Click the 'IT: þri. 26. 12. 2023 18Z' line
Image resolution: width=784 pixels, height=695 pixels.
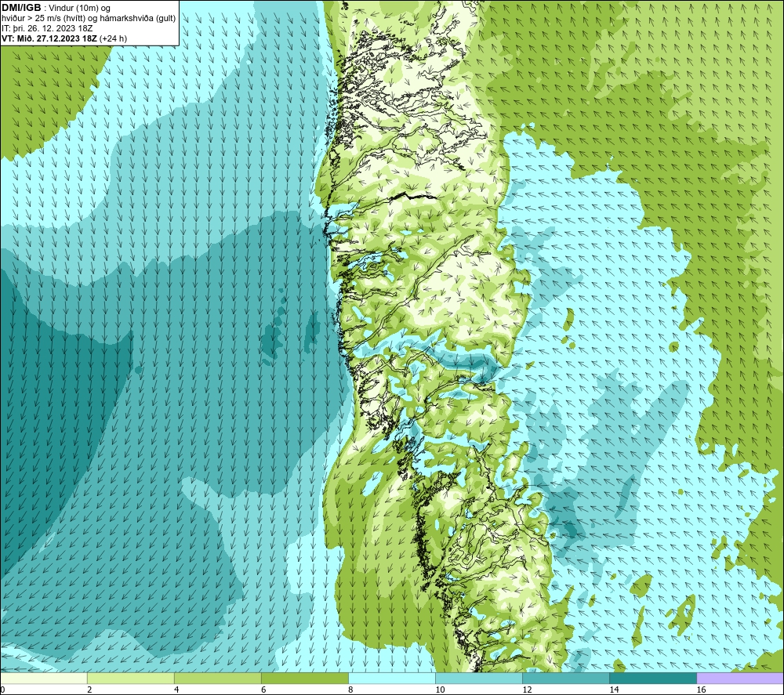[x=47, y=28]
